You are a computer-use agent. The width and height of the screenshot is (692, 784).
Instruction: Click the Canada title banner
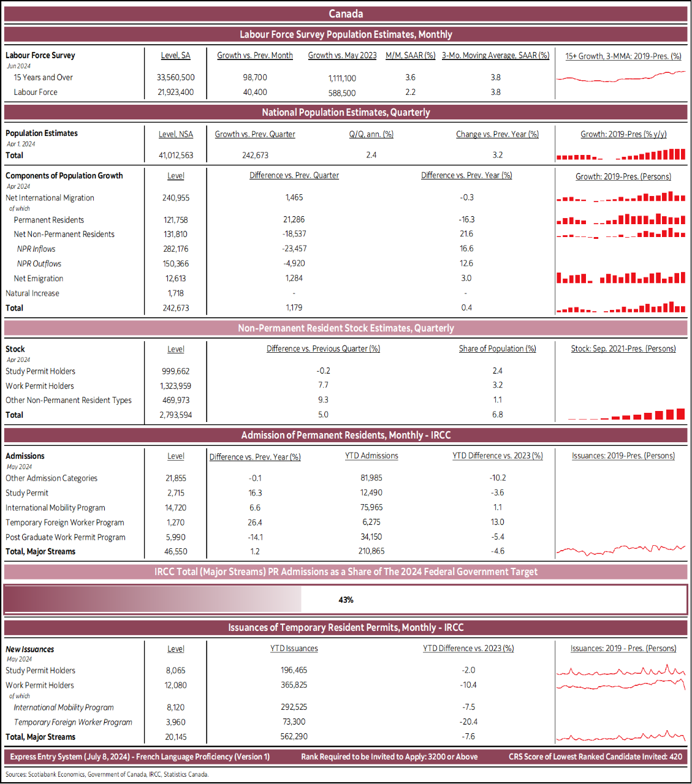(x=346, y=13)
